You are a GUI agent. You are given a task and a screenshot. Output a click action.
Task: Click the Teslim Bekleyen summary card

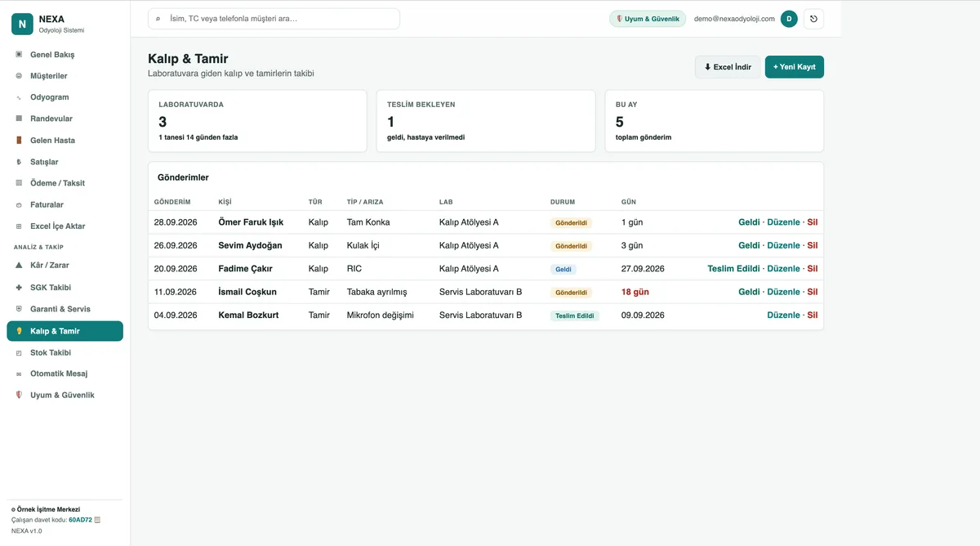486,121
